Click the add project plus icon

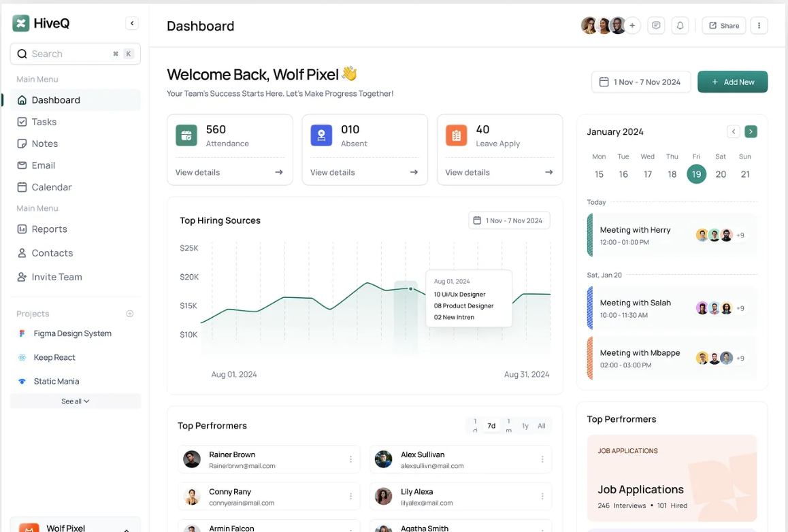[130, 314]
